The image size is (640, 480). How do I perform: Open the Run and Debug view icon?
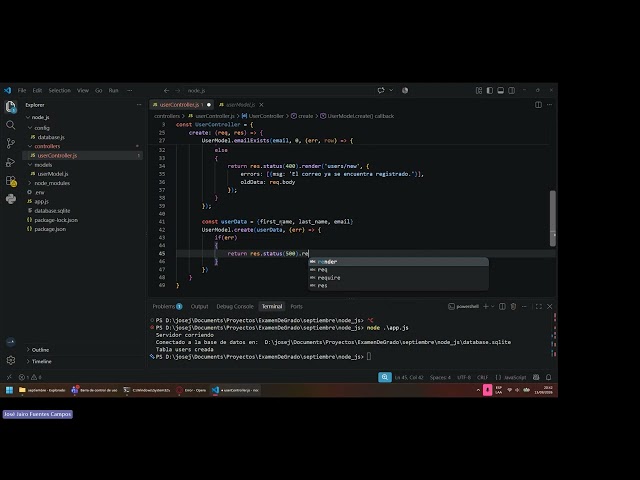pyautogui.click(x=11, y=162)
